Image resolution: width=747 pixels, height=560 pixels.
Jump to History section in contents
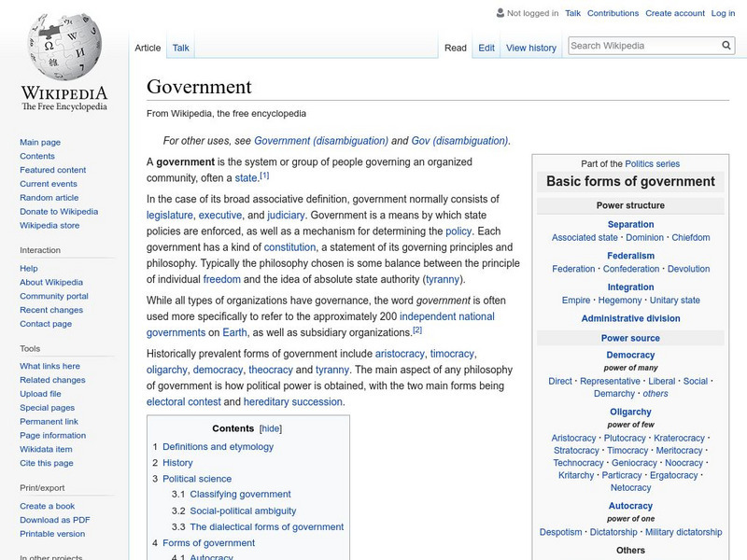coord(177,462)
